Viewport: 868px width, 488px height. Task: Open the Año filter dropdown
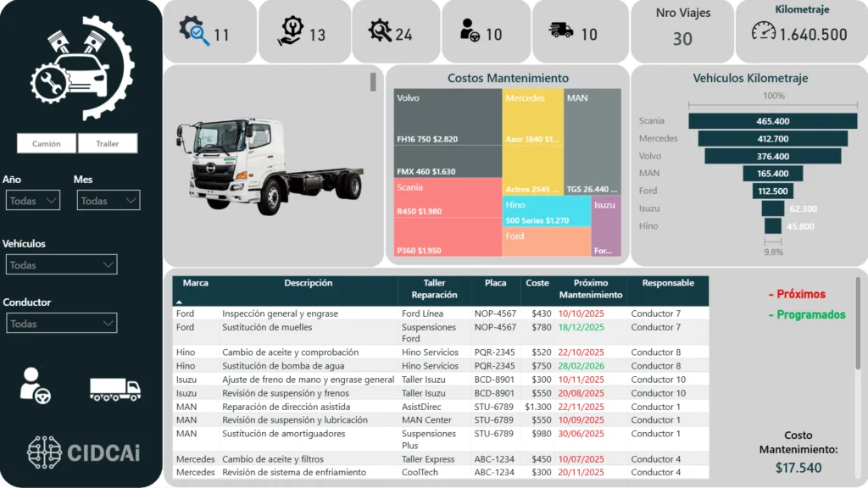[33, 200]
